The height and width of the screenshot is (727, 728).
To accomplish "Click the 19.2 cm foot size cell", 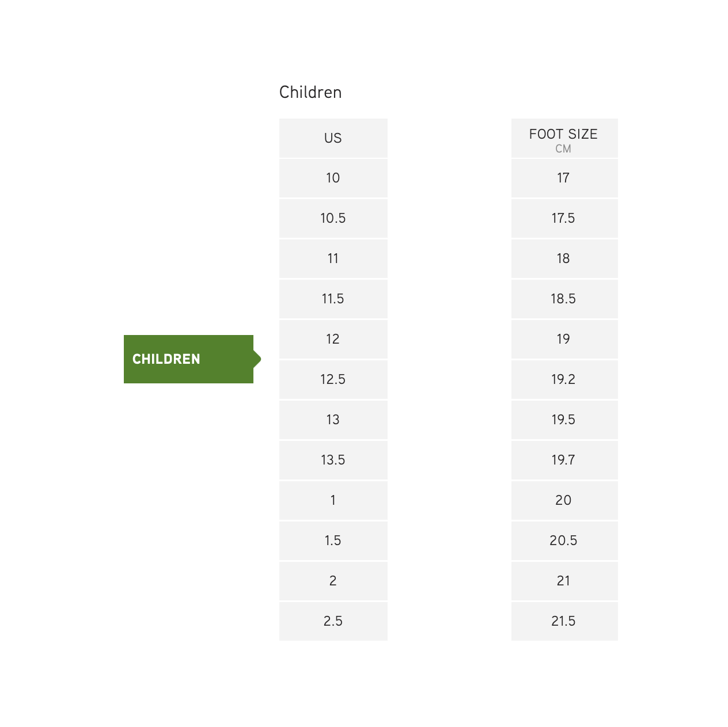I will point(564,380).
